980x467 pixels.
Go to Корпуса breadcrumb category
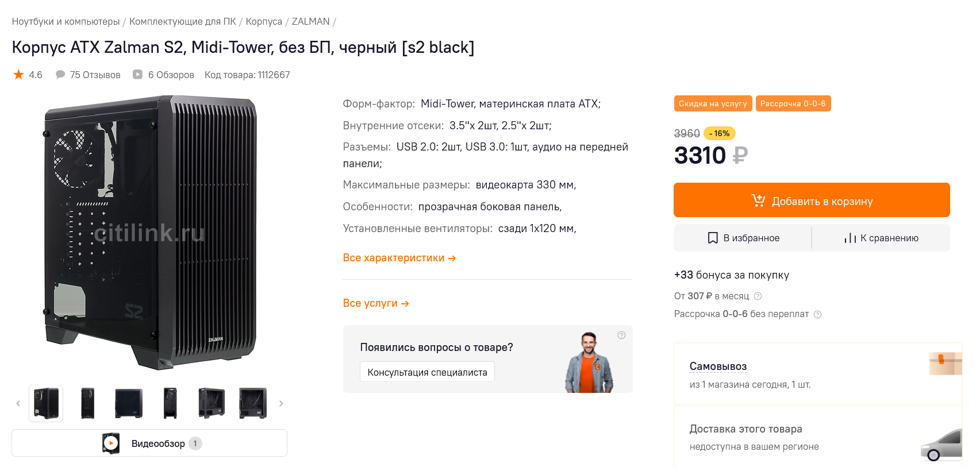[264, 21]
